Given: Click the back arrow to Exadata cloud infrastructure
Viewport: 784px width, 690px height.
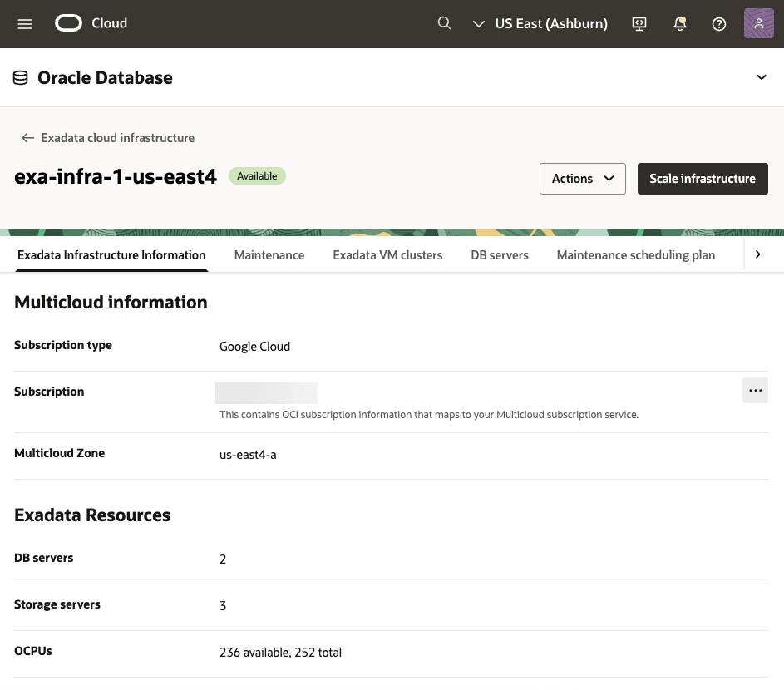Looking at the screenshot, I should pos(27,138).
